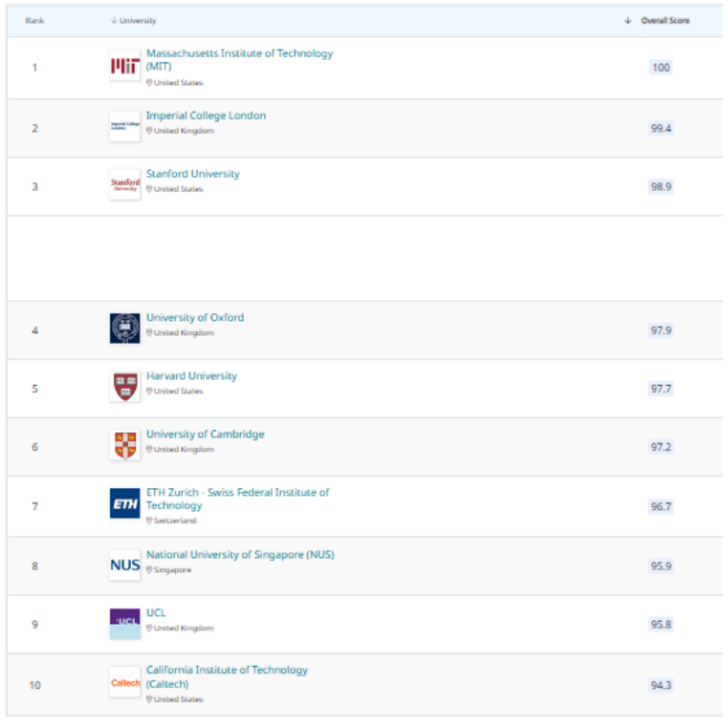Viewport: 728px width, 720px height.
Task: Open the ETH Zurich logo
Action: [125, 503]
